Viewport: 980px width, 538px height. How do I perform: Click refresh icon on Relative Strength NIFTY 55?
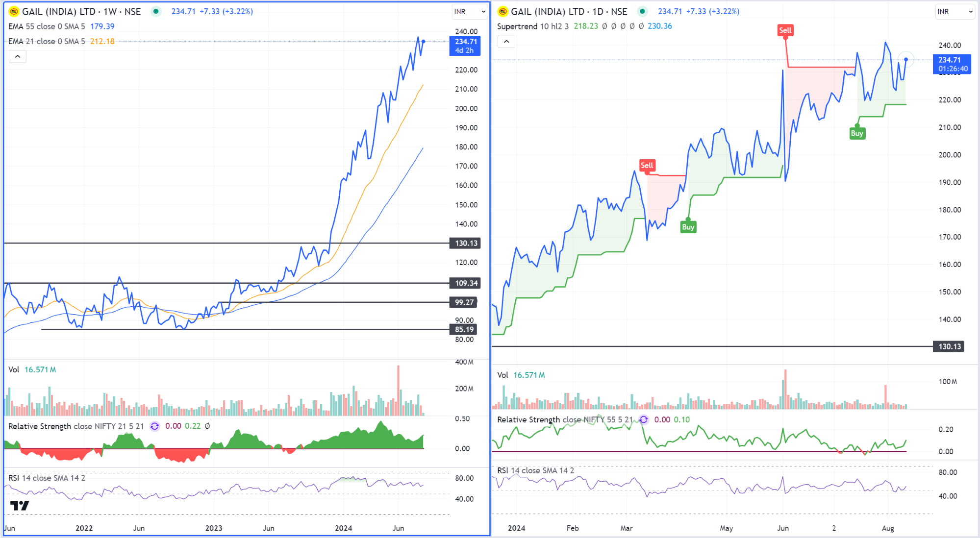tap(644, 419)
